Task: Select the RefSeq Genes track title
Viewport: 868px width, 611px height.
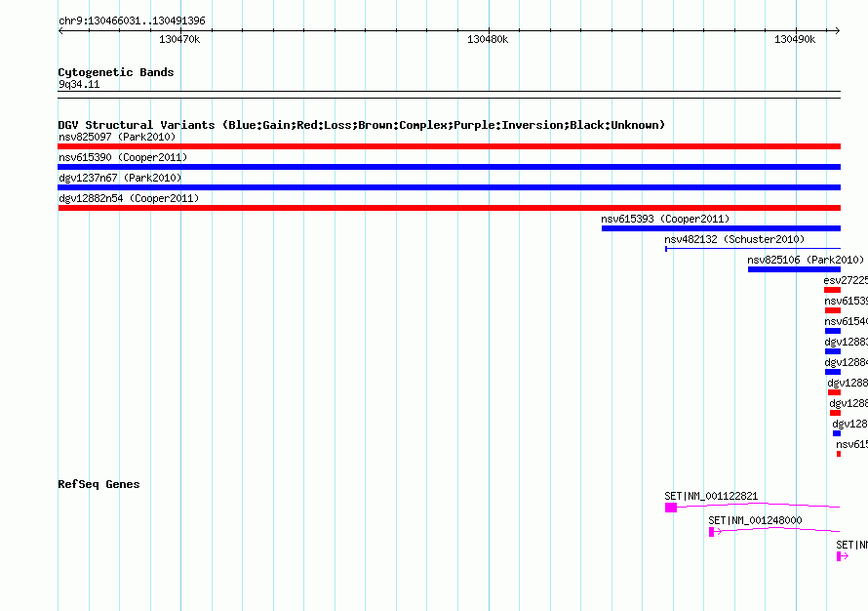Action: pos(99,484)
